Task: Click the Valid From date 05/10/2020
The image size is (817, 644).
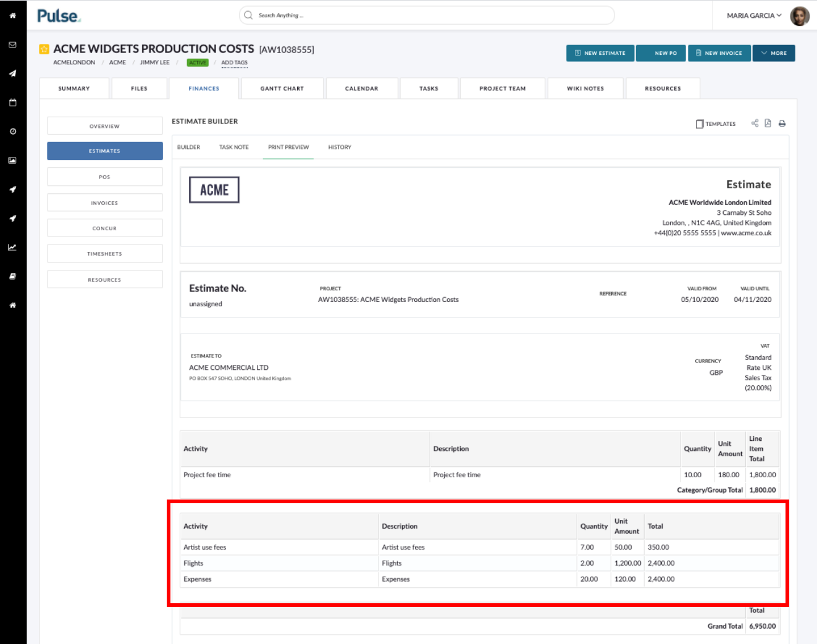Action: pyautogui.click(x=700, y=299)
